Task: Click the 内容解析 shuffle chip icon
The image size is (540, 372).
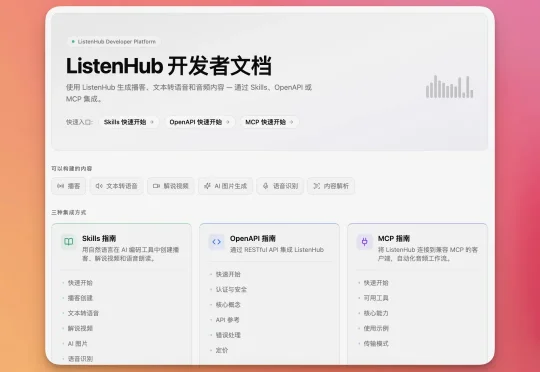Action: (x=316, y=186)
